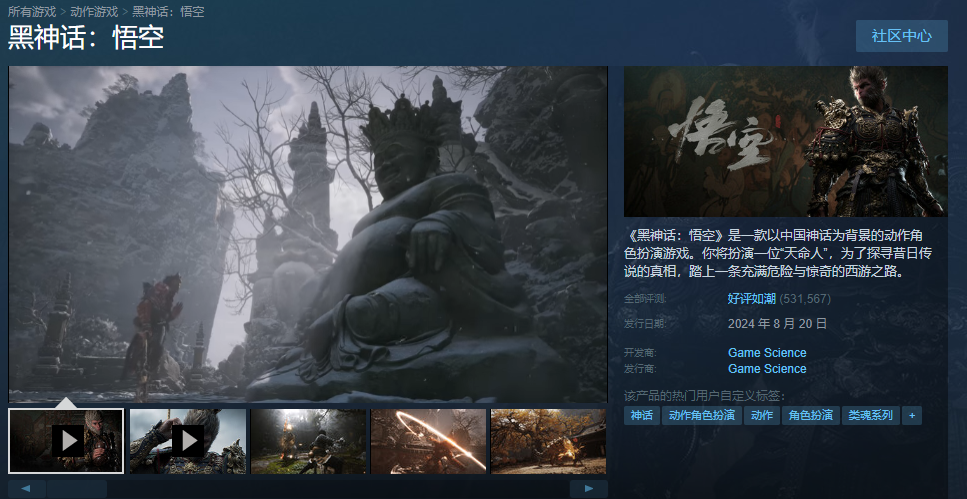Open developer Game Science link
Screen dimensions: 967x499
click(x=767, y=353)
